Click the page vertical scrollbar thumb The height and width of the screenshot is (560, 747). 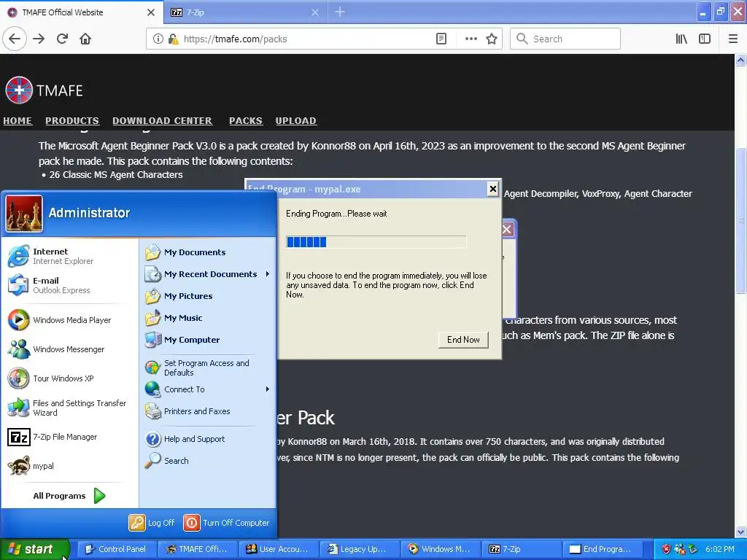pos(740,222)
